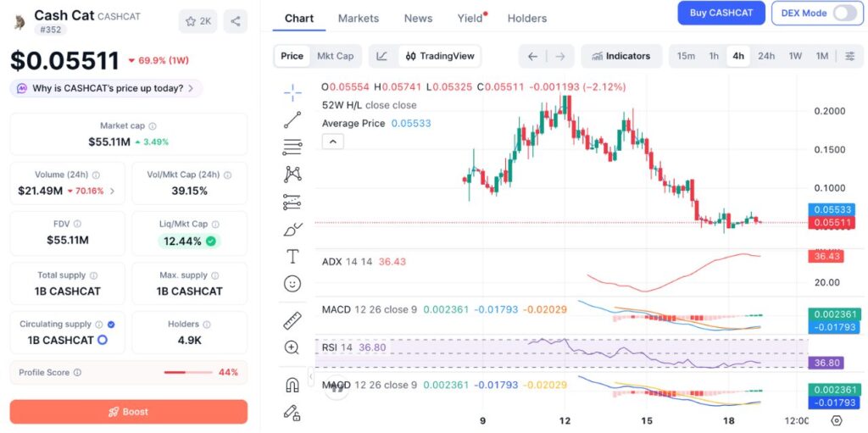
Task: Expand Volume (24h) details arrow
Action: 113,192
